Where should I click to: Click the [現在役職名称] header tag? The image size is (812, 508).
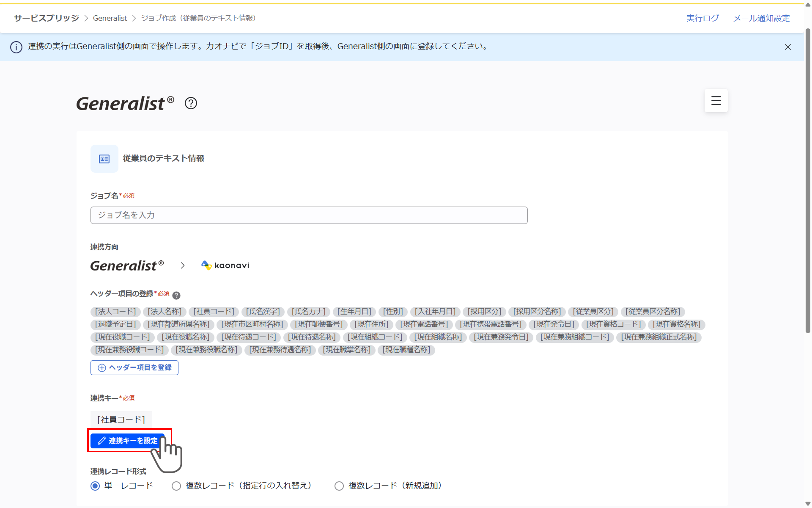[x=186, y=337]
